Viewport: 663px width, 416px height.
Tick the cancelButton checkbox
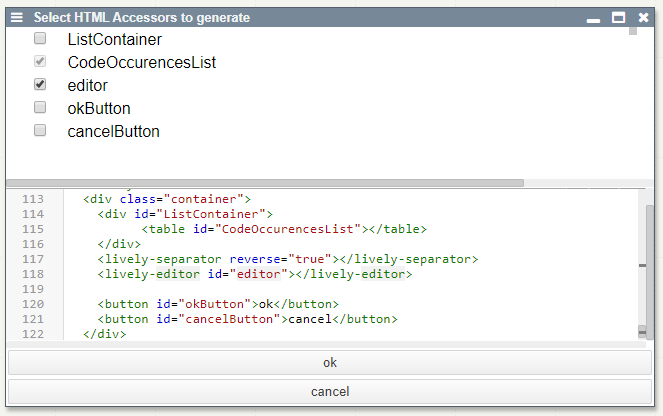click(x=40, y=131)
